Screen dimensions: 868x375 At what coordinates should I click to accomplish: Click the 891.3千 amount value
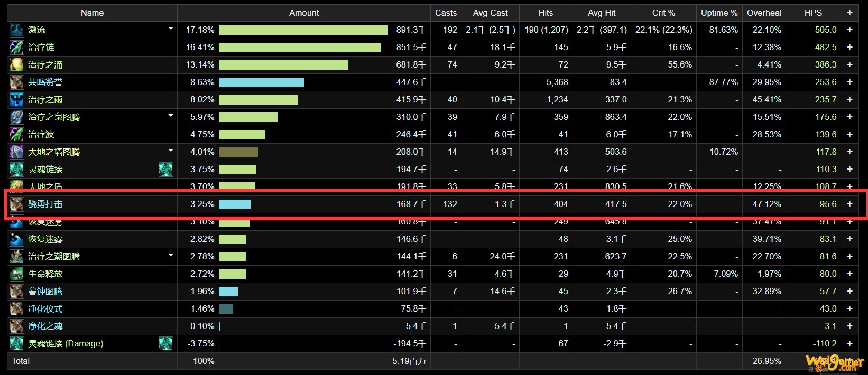click(411, 30)
